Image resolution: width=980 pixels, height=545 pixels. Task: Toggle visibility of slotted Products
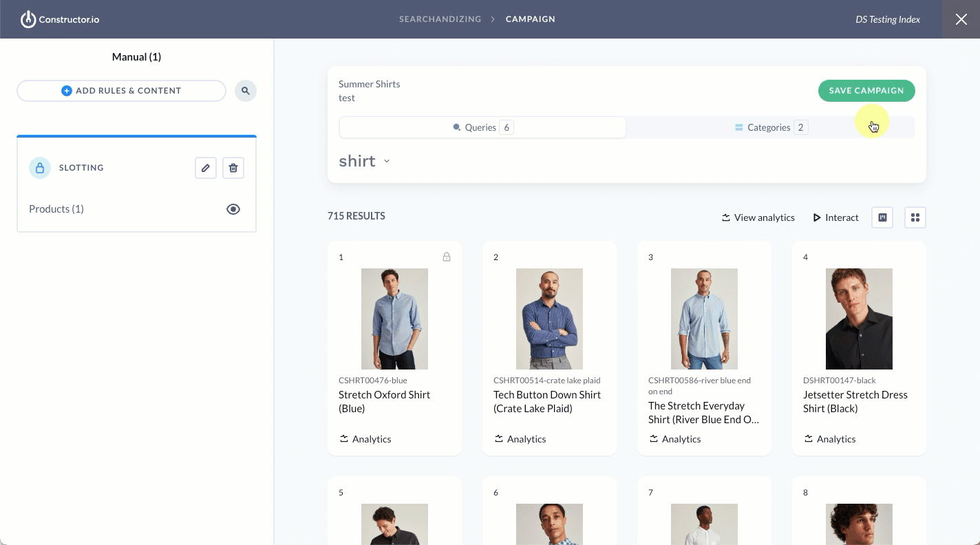pos(233,209)
